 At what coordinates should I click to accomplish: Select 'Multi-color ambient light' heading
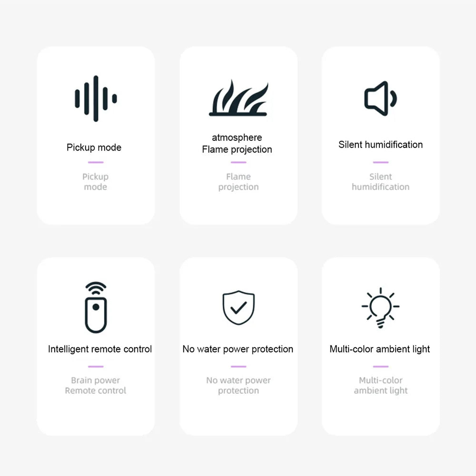pos(380,349)
